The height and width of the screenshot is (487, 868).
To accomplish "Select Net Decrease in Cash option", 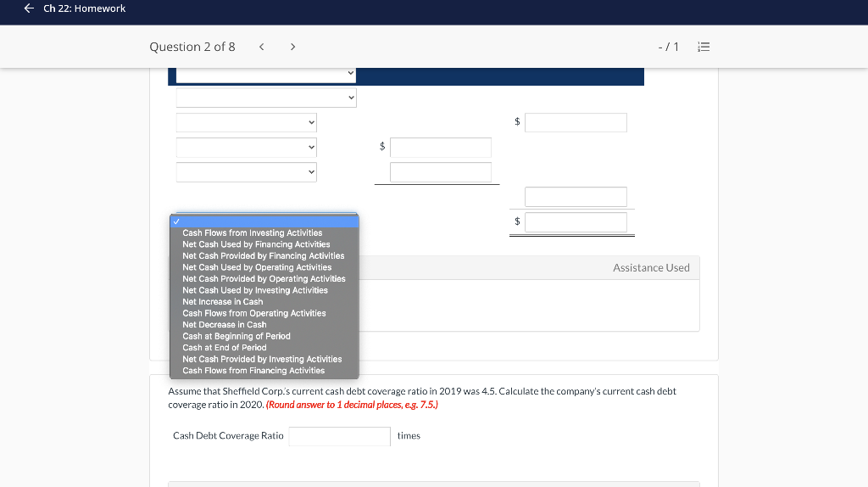I will [224, 325].
